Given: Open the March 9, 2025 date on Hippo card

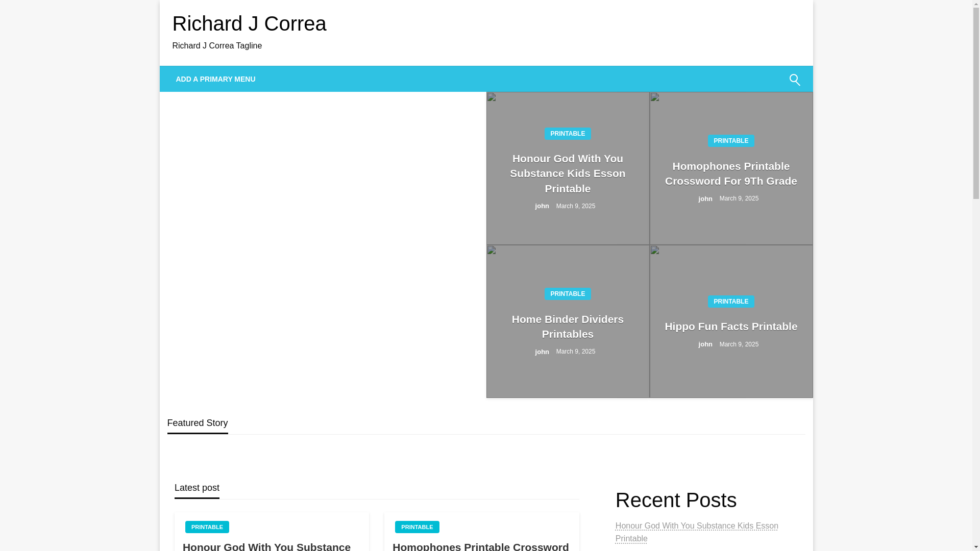Looking at the screenshot, I should [x=739, y=344].
